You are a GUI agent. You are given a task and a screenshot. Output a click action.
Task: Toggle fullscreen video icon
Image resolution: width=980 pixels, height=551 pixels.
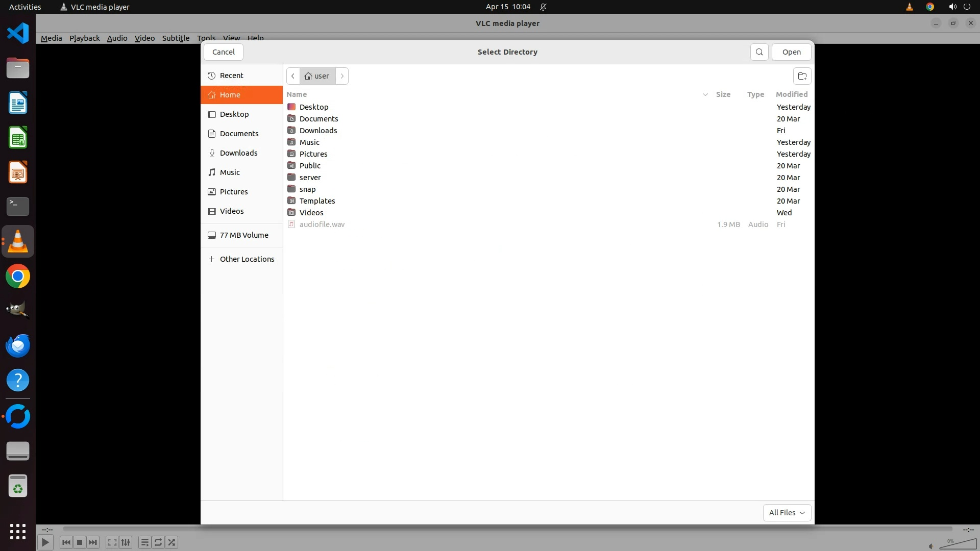click(x=112, y=542)
